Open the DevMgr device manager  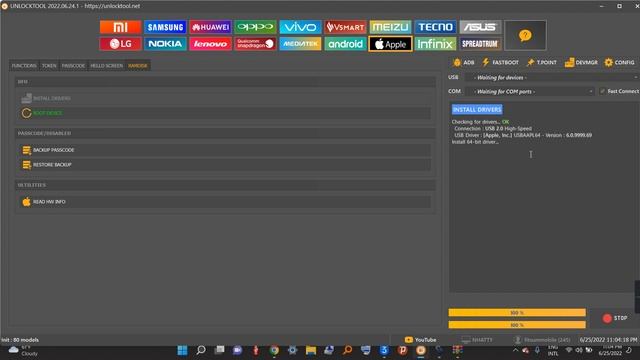coord(581,62)
